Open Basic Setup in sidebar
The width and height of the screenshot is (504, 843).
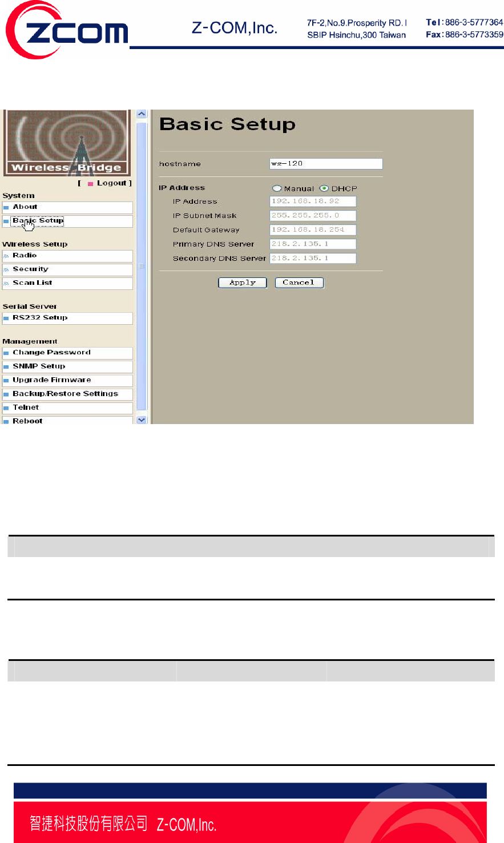coord(67,221)
